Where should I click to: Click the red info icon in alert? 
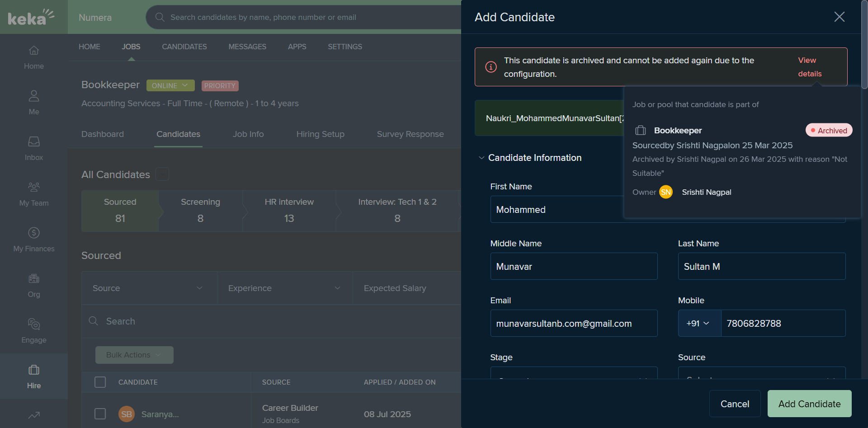coord(491,67)
